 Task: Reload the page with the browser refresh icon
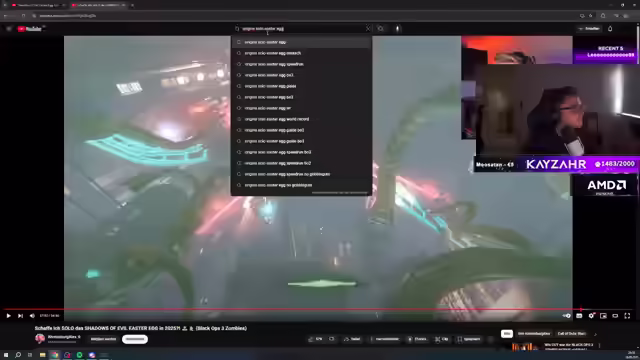pos(24,16)
